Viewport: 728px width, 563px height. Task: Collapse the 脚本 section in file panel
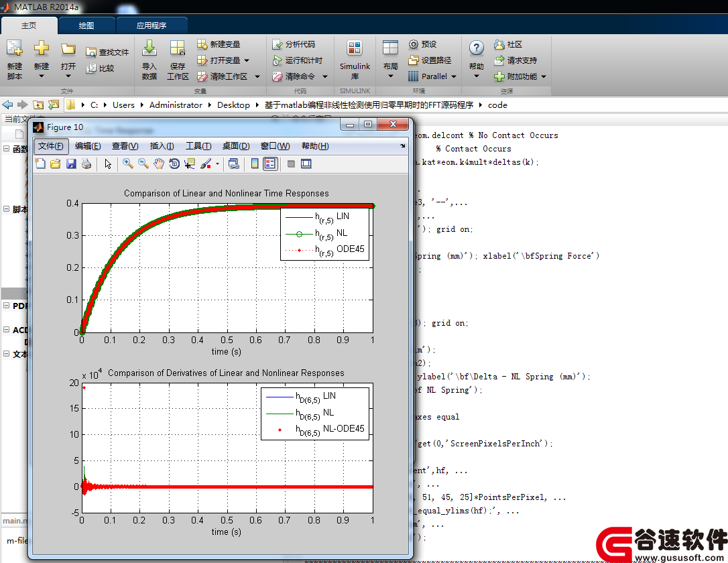[7, 209]
